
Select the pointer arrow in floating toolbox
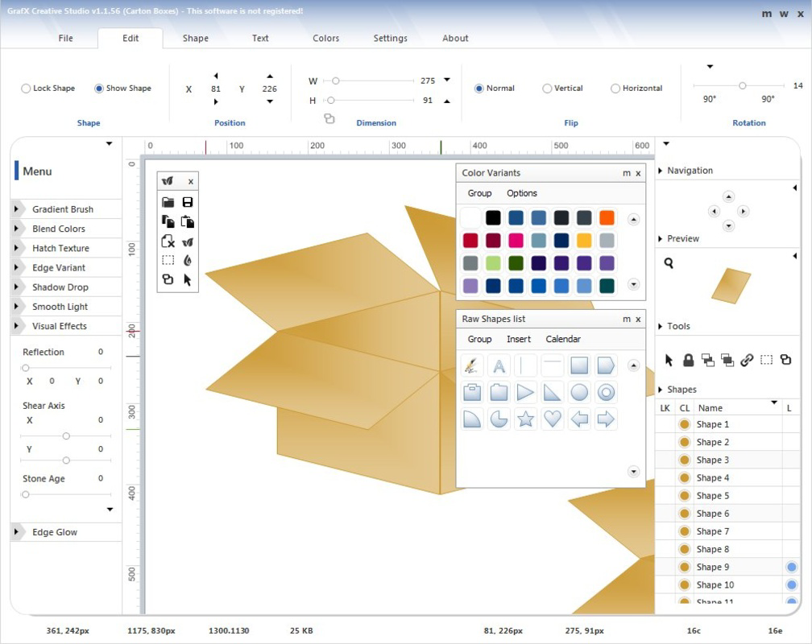(188, 280)
